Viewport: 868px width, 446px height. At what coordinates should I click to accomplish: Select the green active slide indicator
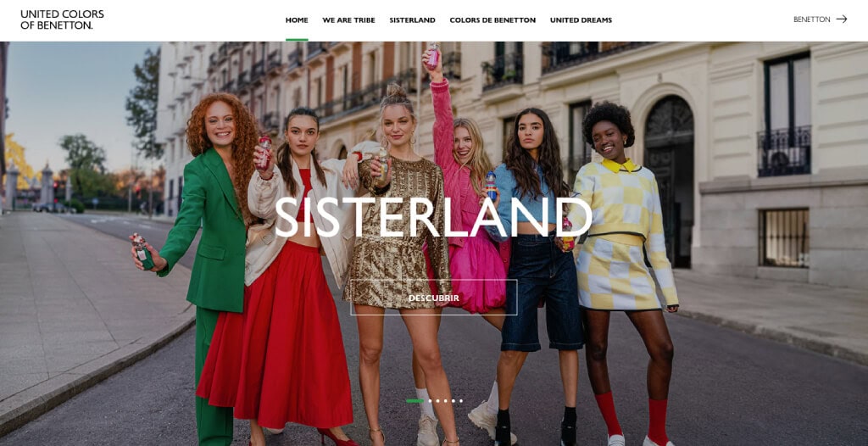pyautogui.click(x=415, y=401)
